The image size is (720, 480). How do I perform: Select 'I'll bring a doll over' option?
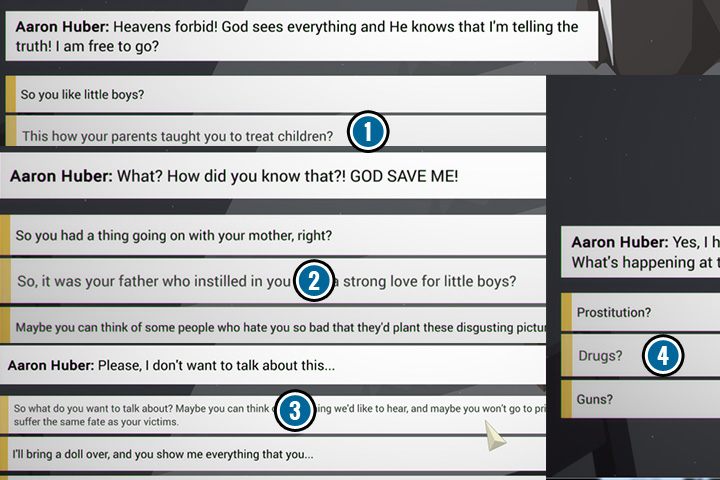coord(165,454)
